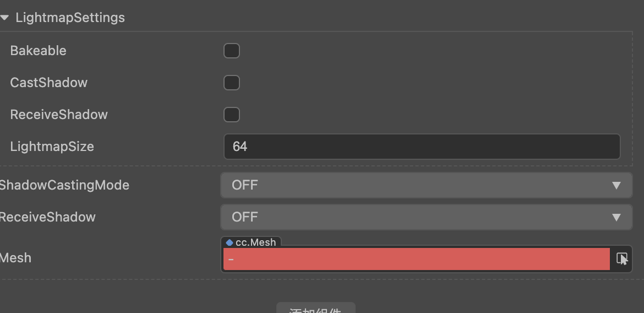
Task: Click the Mesh asset picker icon
Action: (622, 258)
